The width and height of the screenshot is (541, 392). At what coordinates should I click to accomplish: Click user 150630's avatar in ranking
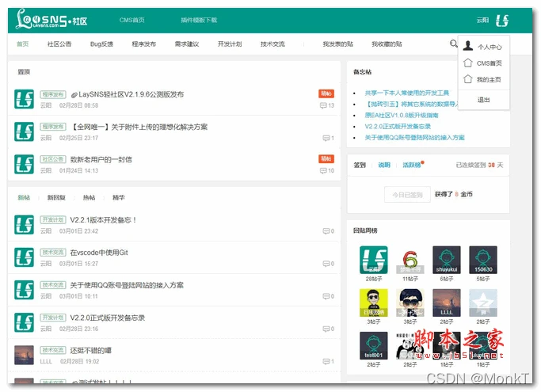coord(483,260)
